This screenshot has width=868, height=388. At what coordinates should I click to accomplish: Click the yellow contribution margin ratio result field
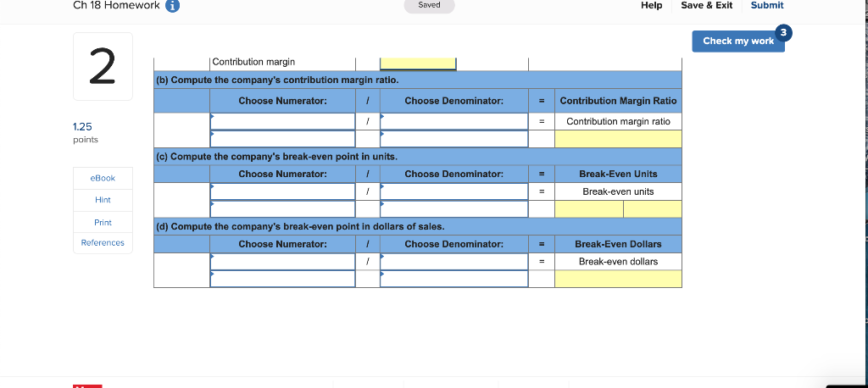pos(618,139)
